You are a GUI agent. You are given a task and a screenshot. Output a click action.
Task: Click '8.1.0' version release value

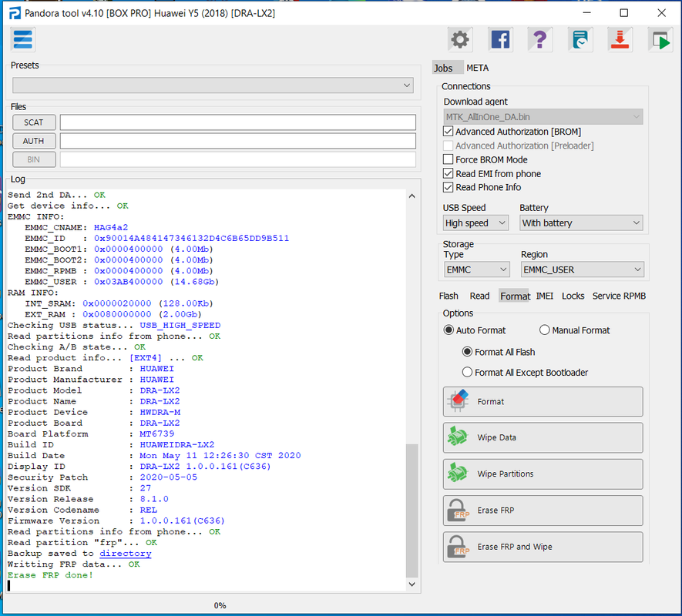tap(154, 499)
